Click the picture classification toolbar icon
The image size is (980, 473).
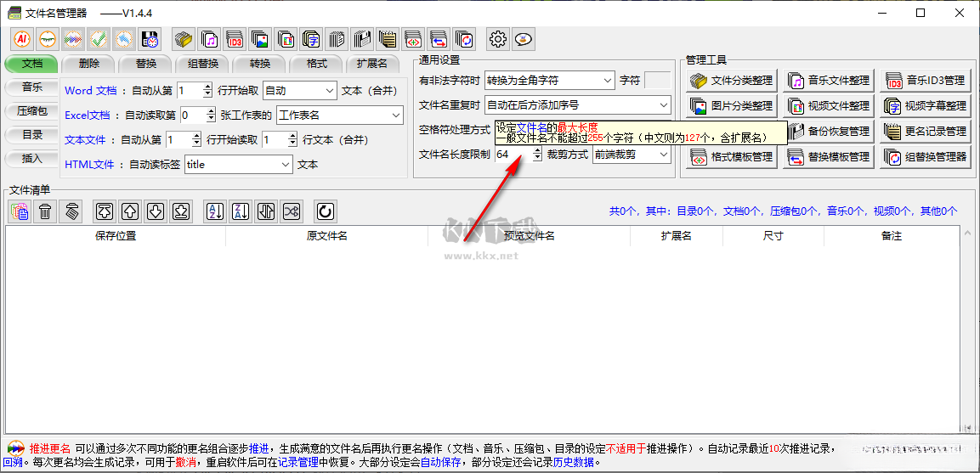tap(260, 39)
